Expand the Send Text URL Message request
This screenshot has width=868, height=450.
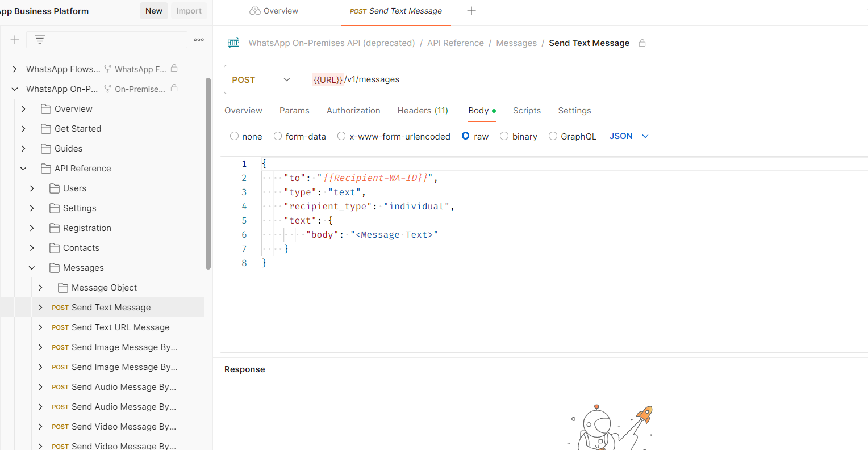point(40,327)
